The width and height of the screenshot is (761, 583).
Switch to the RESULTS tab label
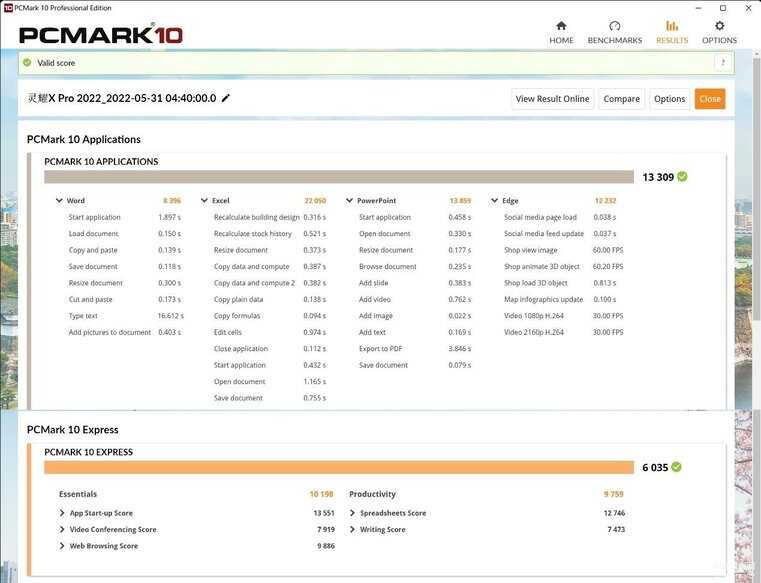click(x=672, y=40)
